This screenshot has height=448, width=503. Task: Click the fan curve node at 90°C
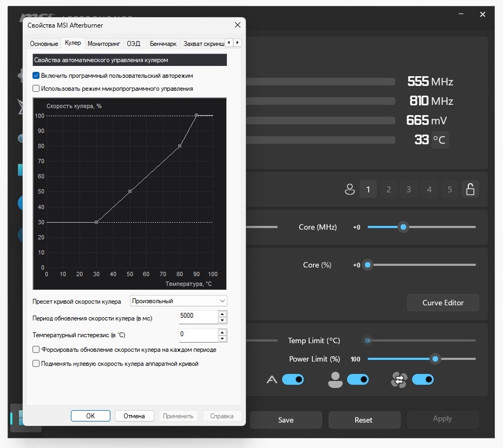[197, 115]
